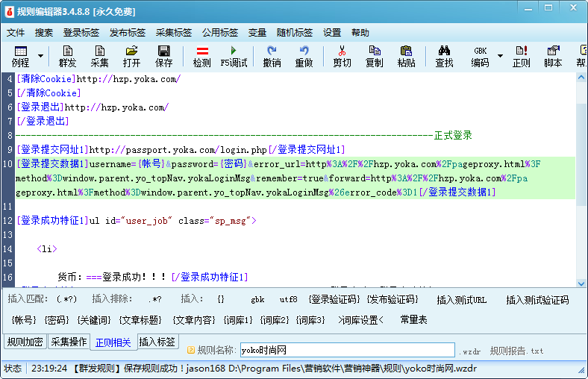Screen dimensions: 588x379
Task: Insert the {文章标题} variable
Action: [x=140, y=320]
